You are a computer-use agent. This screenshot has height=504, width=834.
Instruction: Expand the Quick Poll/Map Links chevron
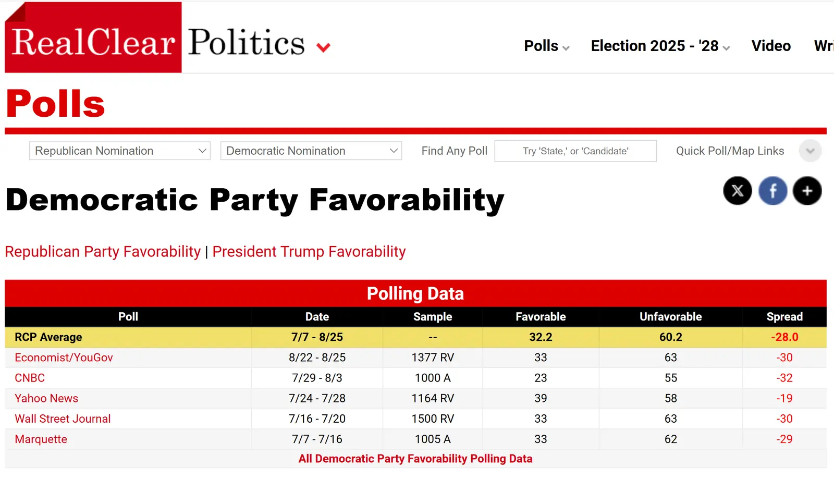click(x=810, y=151)
